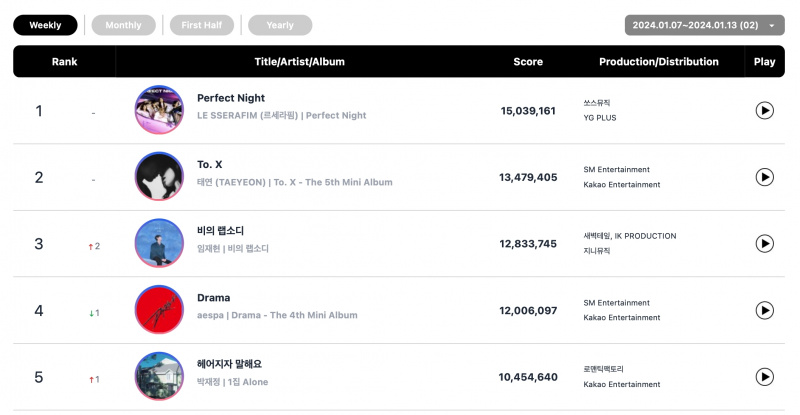Play the rank 5 song 헤어지자 말해요
Viewport: 800px width, 415px height.
[764, 377]
